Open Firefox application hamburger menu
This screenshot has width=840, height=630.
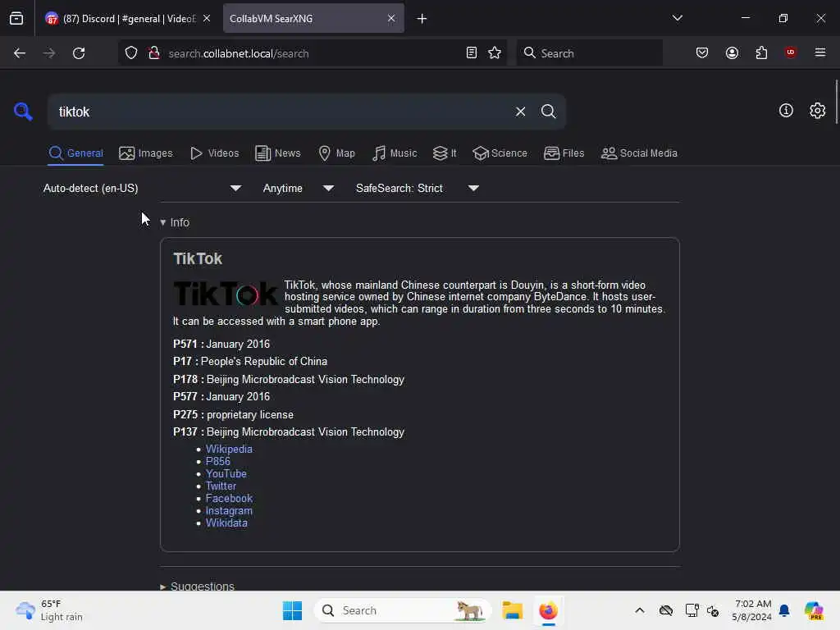point(819,52)
